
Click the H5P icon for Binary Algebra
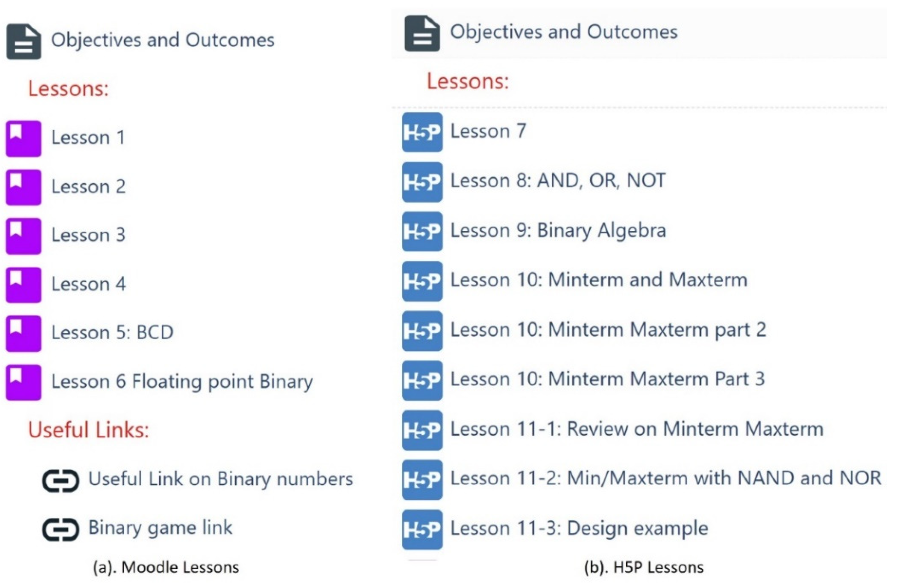422,231
